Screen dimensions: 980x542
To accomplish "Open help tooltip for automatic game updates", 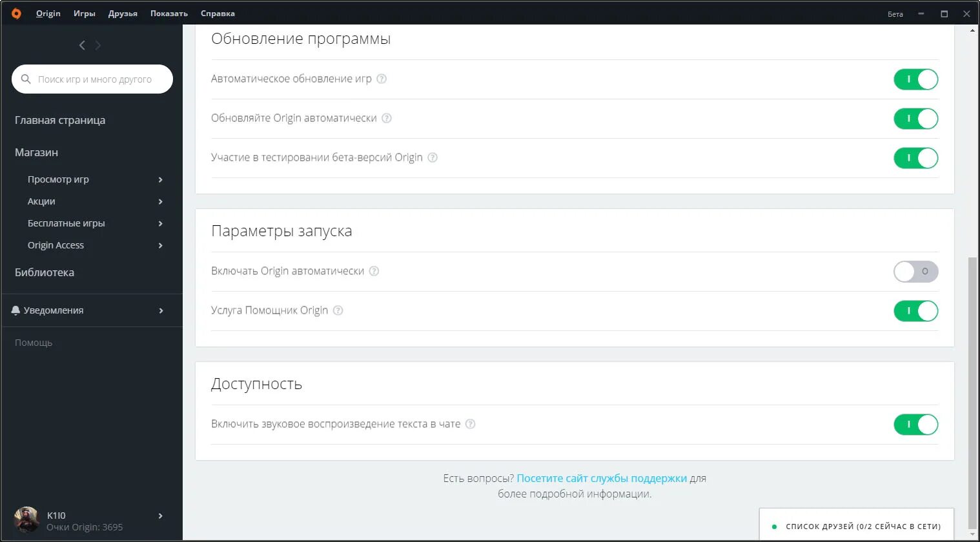I will point(382,79).
